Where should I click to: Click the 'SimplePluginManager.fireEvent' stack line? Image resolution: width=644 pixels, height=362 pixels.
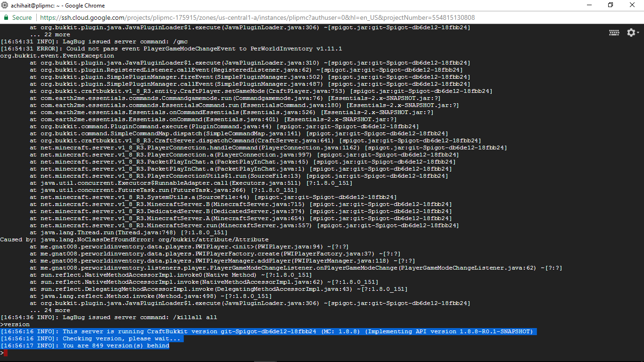[x=250, y=77]
